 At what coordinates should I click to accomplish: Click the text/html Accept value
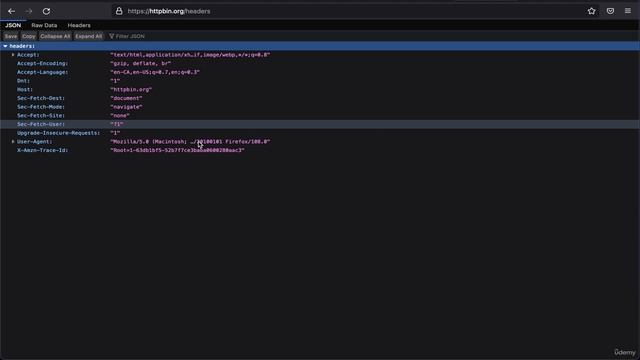tap(190, 55)
